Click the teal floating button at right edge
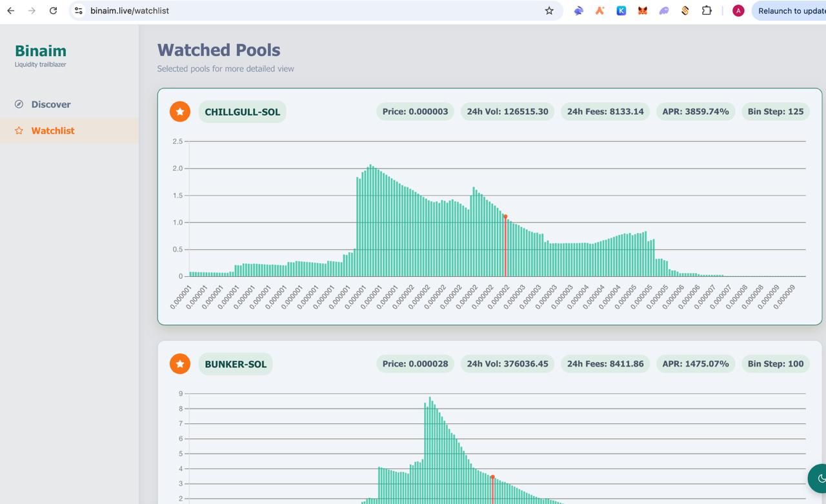The image size is (826, 504). click(818, 478)
